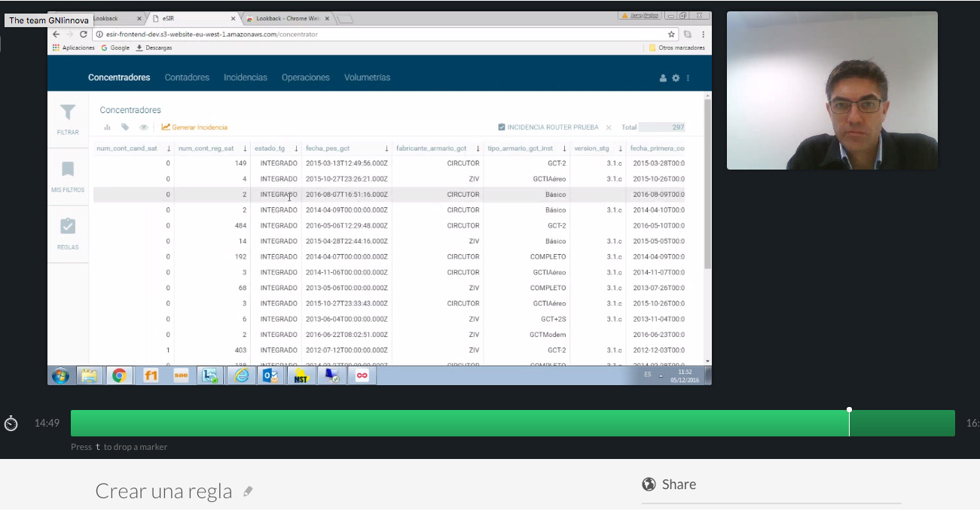Viewport: 980px width, 511px height.
Task: Seek in the green playback timeline bar
Action: point(512,424)
